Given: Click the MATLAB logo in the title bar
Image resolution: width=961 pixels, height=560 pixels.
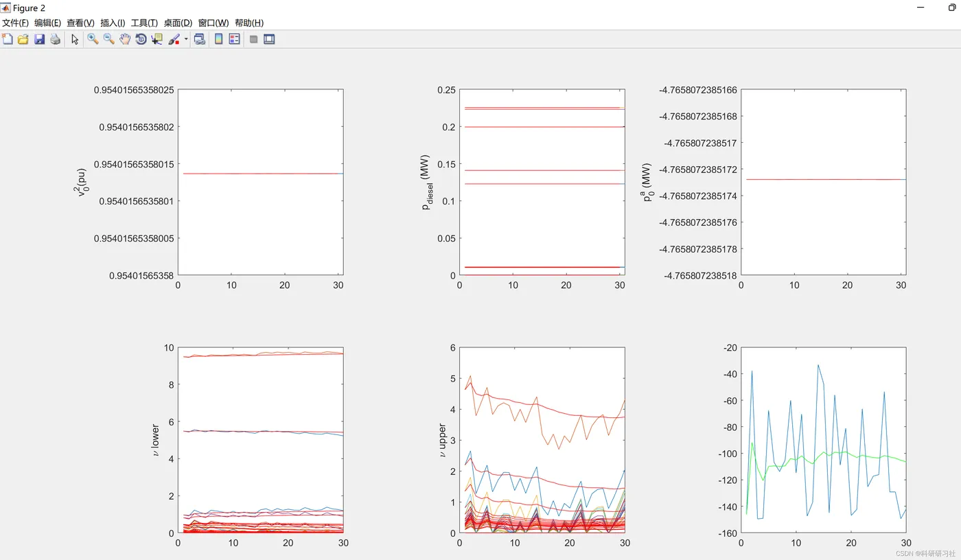Looking at the screenshot, I should [6, 8].
